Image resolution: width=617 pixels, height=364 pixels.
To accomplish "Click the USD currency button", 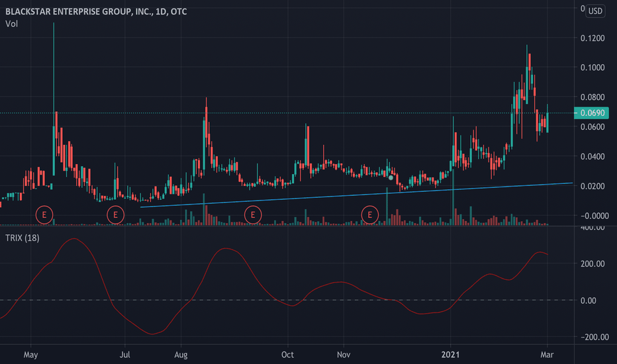I will pos(595,11).
